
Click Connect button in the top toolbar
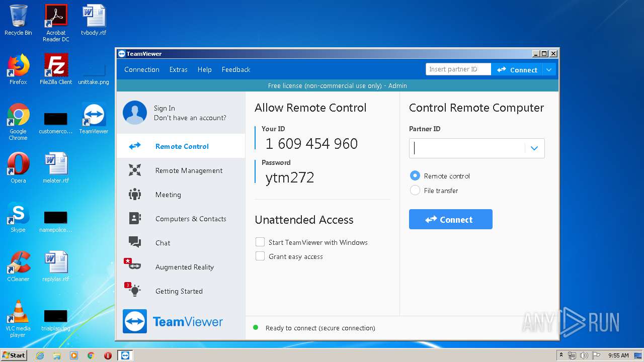pos(517,70)
